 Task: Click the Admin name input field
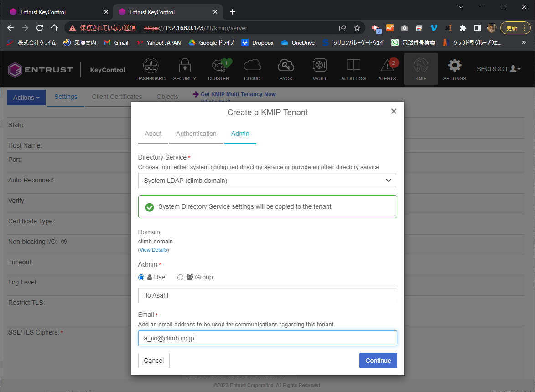point(267,295)
